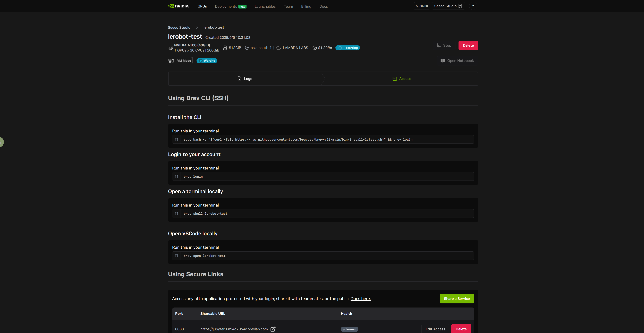This screenshot has height=333, width=644.
Task: Go to Launchables page
Action: click(265, 6)
